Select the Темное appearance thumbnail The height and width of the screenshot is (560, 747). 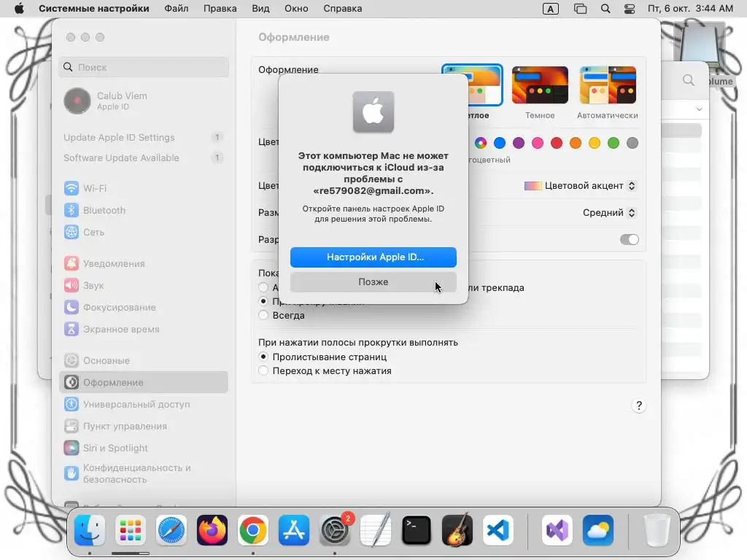pyautogui.click(x=540, y=85)
